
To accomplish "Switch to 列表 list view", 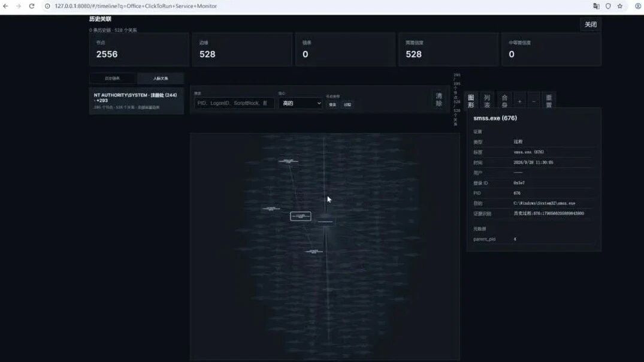I will point(486,101).
